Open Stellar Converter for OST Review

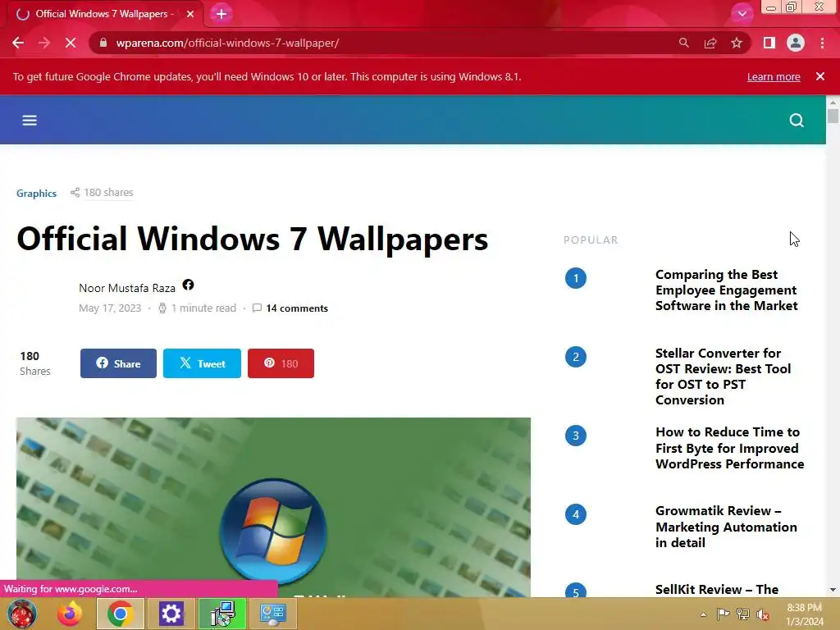pyautogui.click(x=723, y=377)
